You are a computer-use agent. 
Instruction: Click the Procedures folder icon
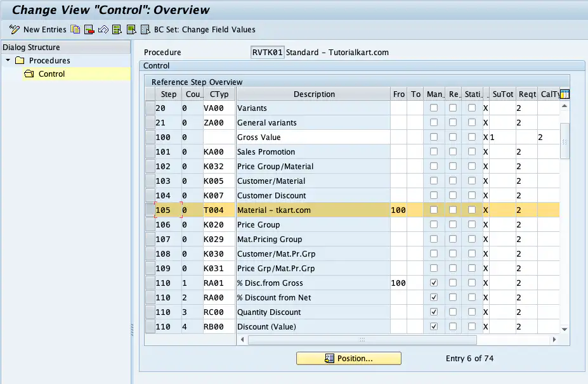coord(20,60)
